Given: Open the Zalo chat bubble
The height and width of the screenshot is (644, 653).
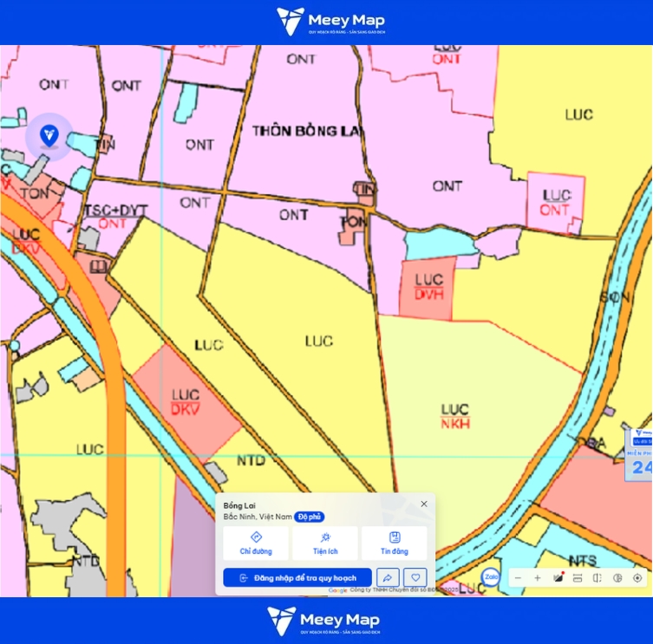Looking at the screenshot, I should point(491,577).
